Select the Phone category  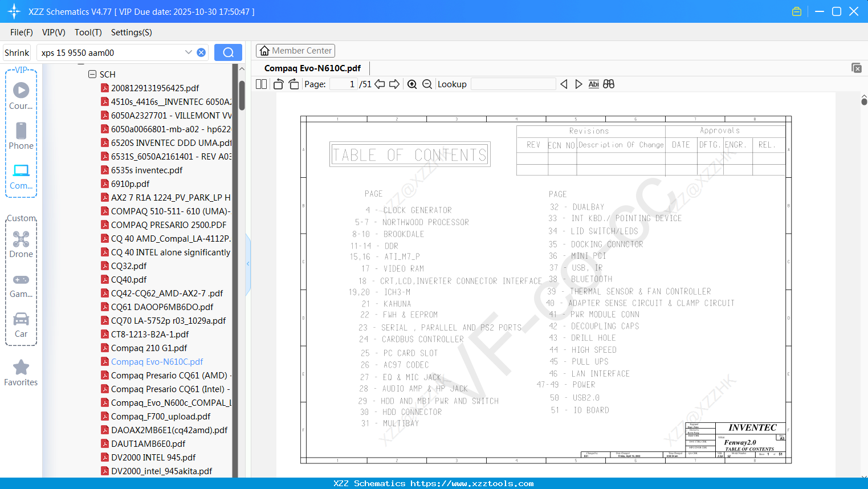point(21,136)
